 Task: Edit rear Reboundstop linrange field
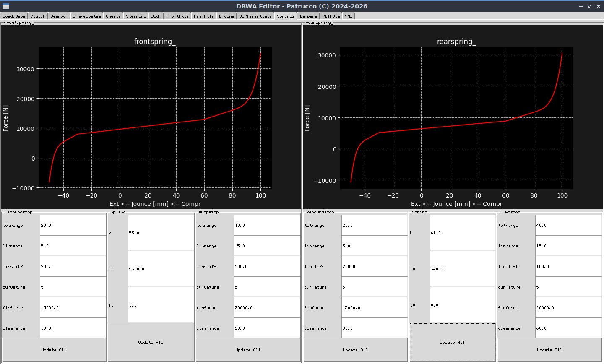375,246
